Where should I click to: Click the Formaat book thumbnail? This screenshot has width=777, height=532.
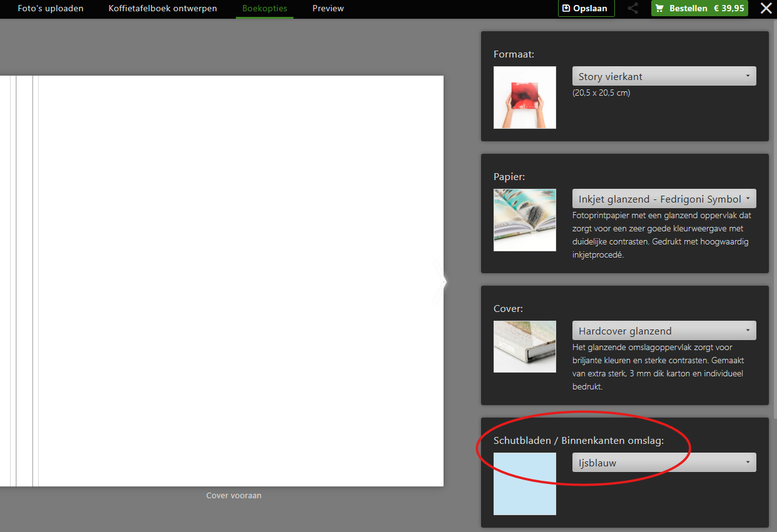(x=524, y=98)
